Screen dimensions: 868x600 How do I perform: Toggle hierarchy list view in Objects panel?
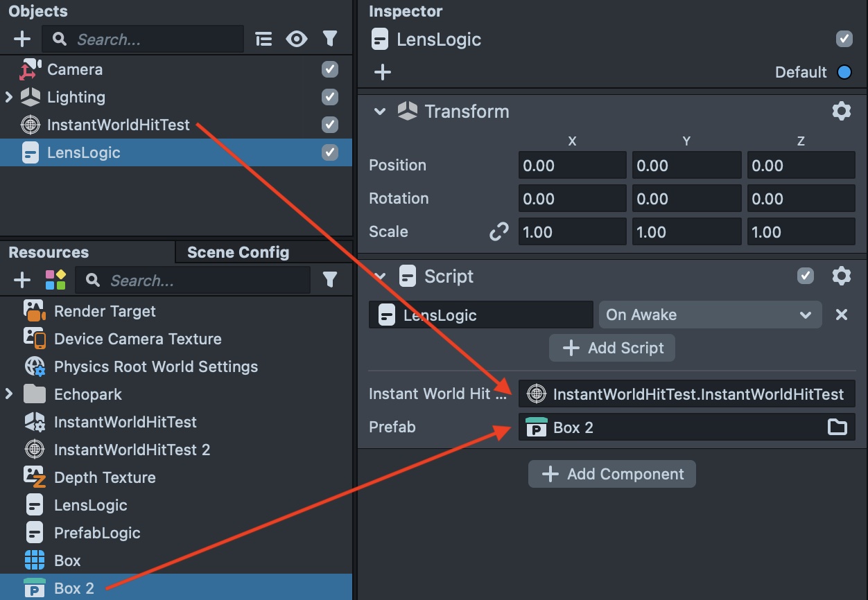coord(263,39)
